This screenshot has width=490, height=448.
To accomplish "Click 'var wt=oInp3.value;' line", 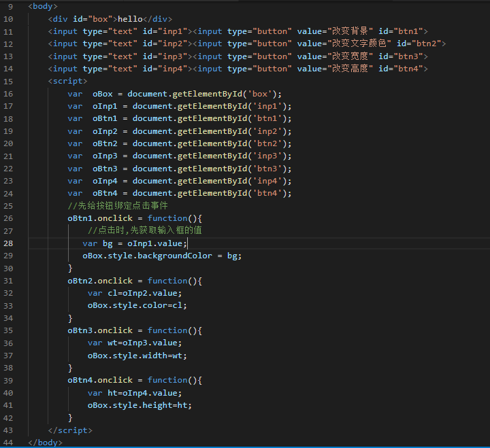I will [135, 343].
